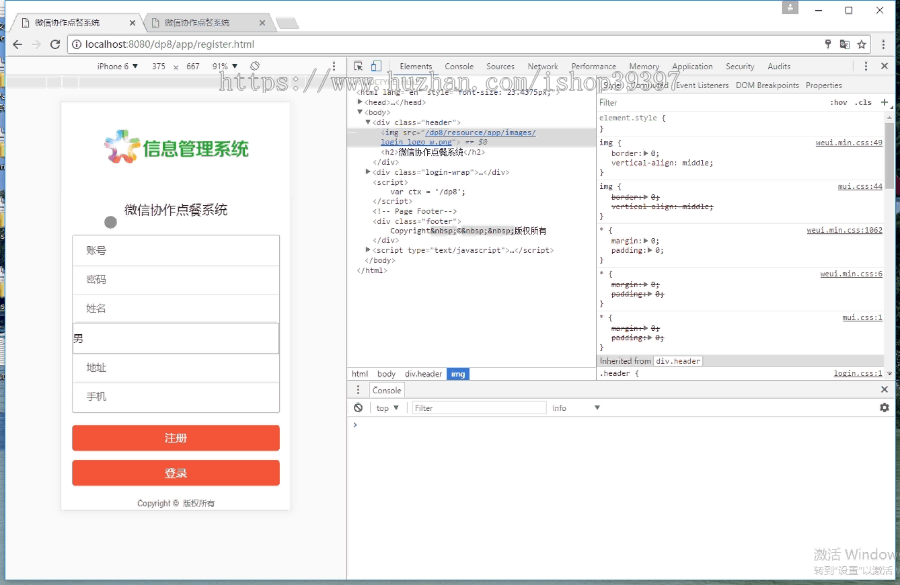Open the 91% zoom dropdown
The height and width of the screenshot is (585, 900).
225,66
